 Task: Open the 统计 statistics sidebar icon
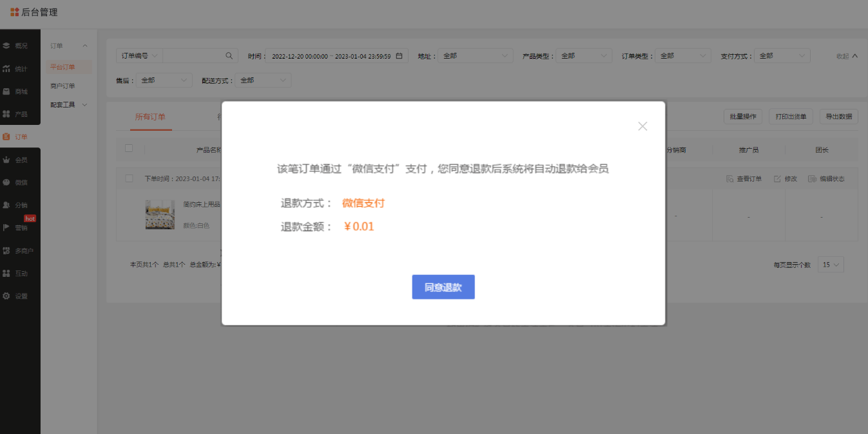tap(6, 69)
